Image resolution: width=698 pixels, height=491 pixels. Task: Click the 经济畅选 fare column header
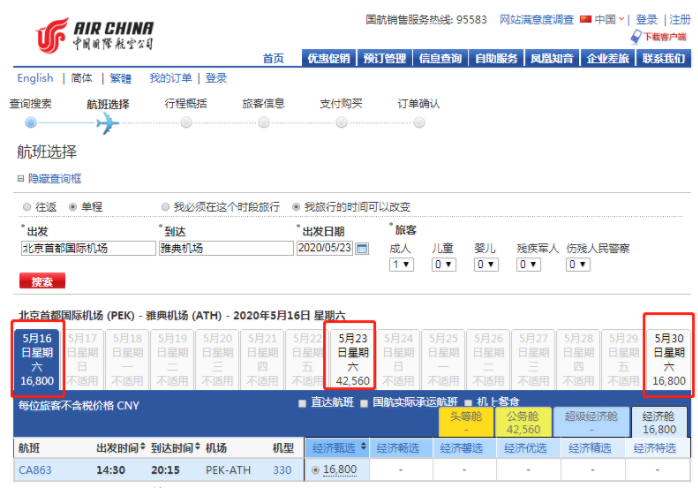401,448
